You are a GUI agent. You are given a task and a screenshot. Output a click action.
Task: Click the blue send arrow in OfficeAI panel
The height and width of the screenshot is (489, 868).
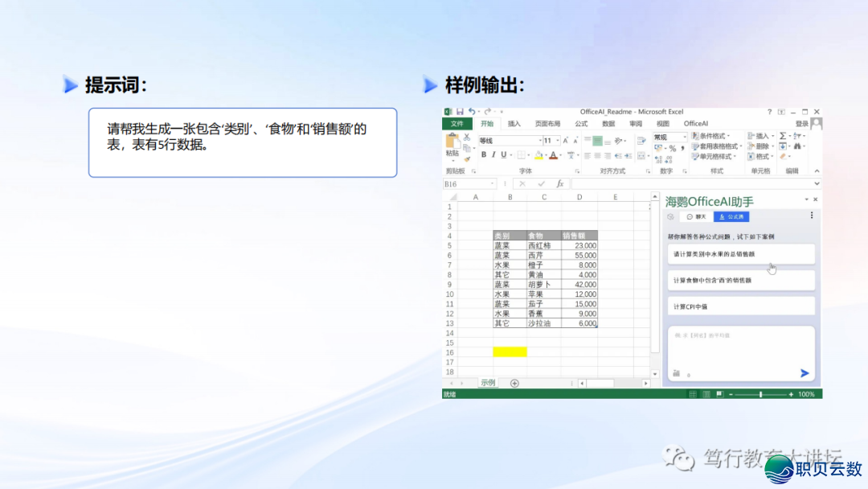pyautogui.click(x=805, y=373)
